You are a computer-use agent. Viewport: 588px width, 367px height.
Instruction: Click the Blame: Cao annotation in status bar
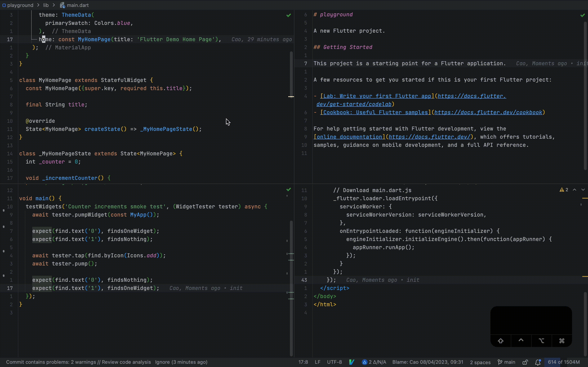(x=428, y=362)
